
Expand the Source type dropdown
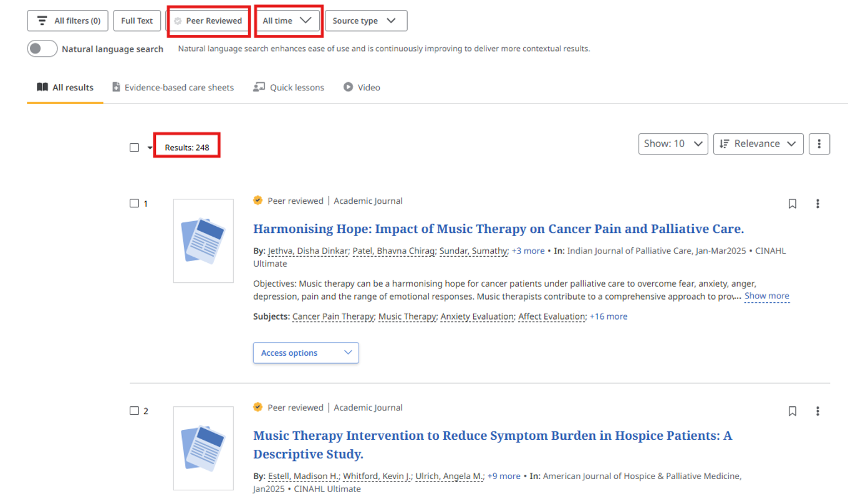coord(366,21)
